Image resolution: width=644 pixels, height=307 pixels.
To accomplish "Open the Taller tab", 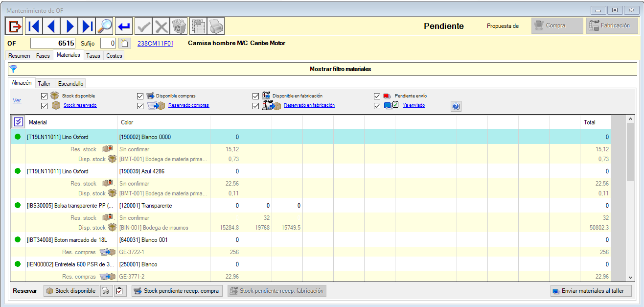I will 44,83.
